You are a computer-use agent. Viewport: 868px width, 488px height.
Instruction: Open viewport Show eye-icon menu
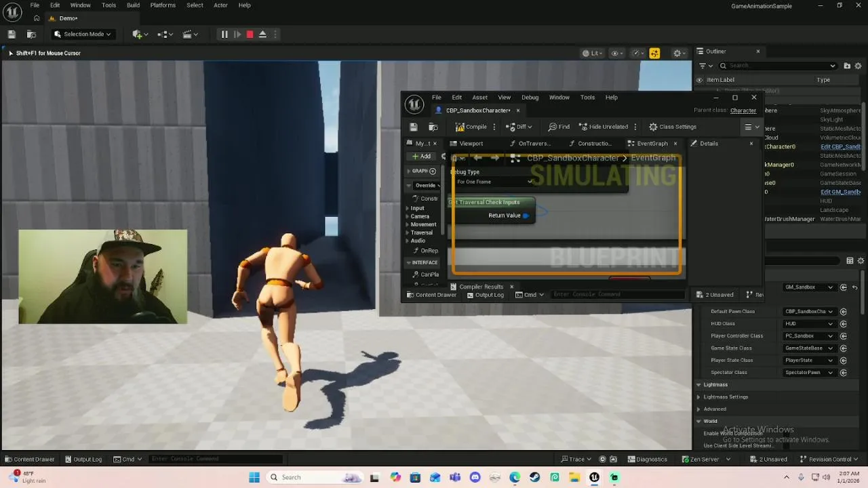tap(617, 53)
